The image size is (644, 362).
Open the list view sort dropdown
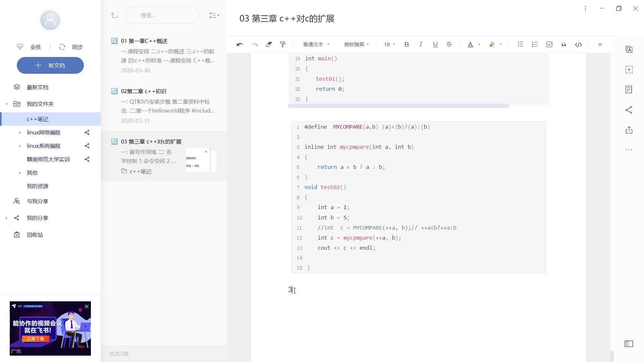pos(214,15)
